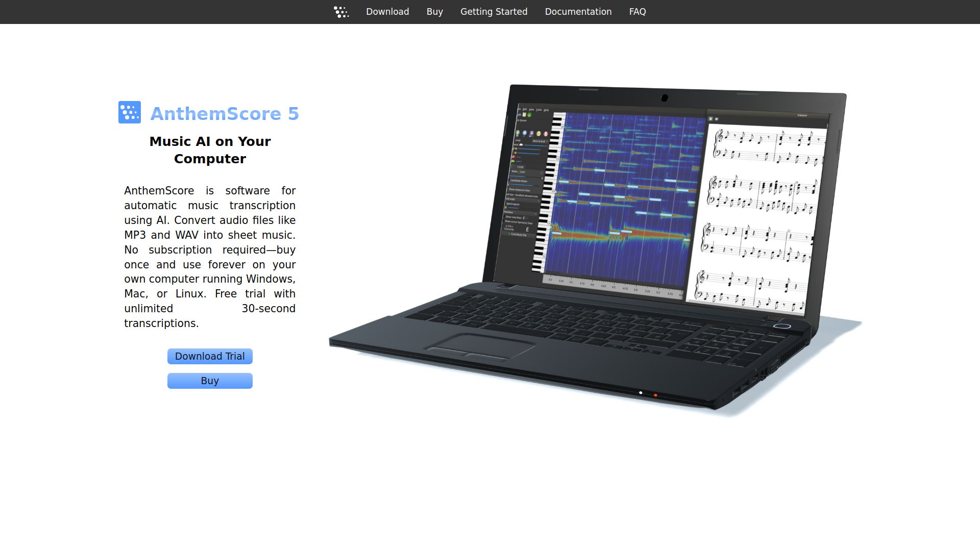Screen dimensions: 980x551
Task: Click the save icon in the pictured Viewer toolbar
Action: point(710,119)
